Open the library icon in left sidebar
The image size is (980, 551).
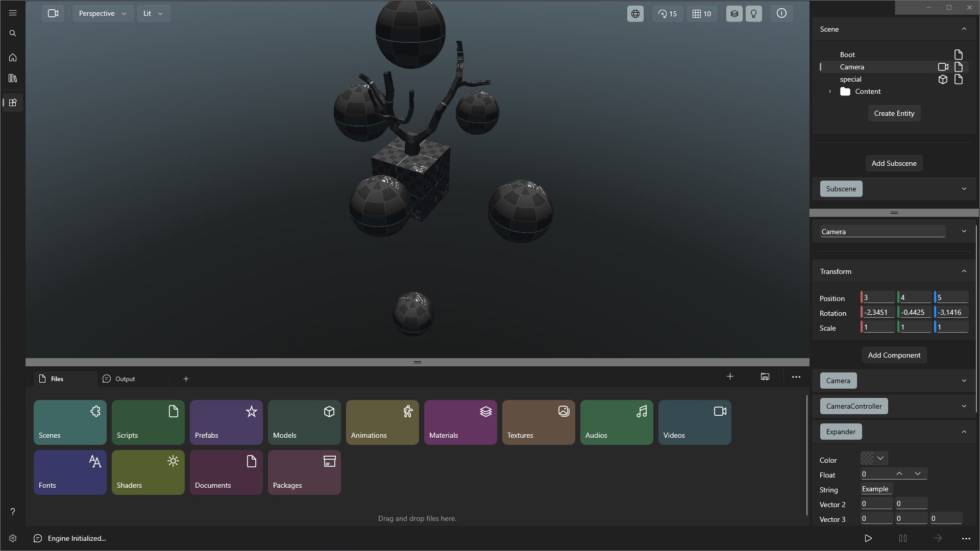(x=13, y=78)
